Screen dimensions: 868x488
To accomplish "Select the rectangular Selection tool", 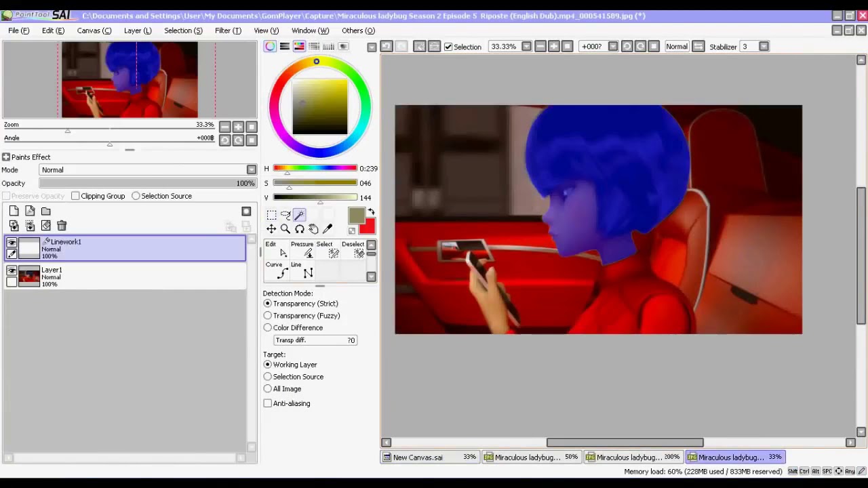I will (271, 215).
